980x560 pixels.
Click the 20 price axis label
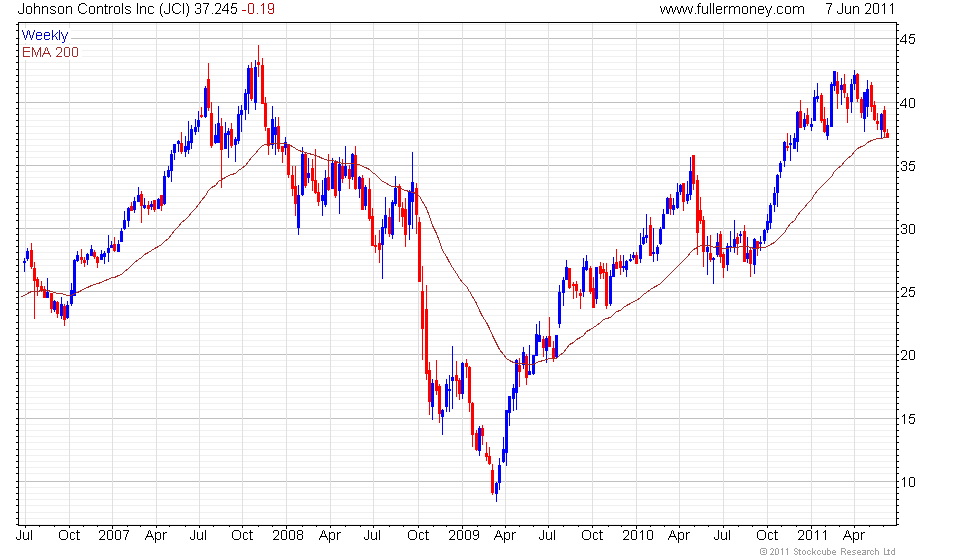(908, 356)
